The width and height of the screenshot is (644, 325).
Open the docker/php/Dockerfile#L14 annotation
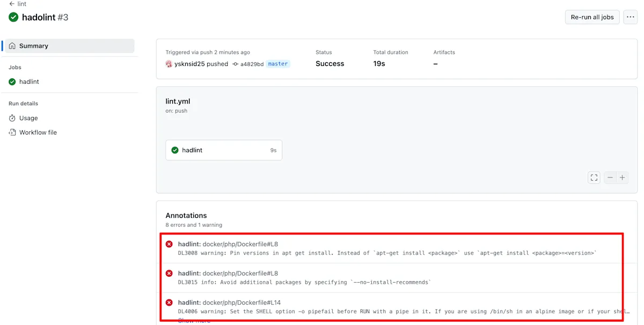[x=241, y=302]
